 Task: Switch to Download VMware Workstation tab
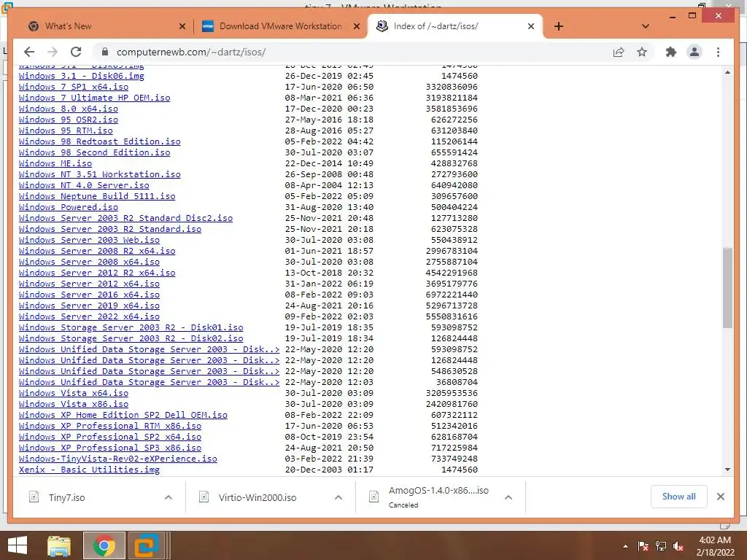pos(280,26)
